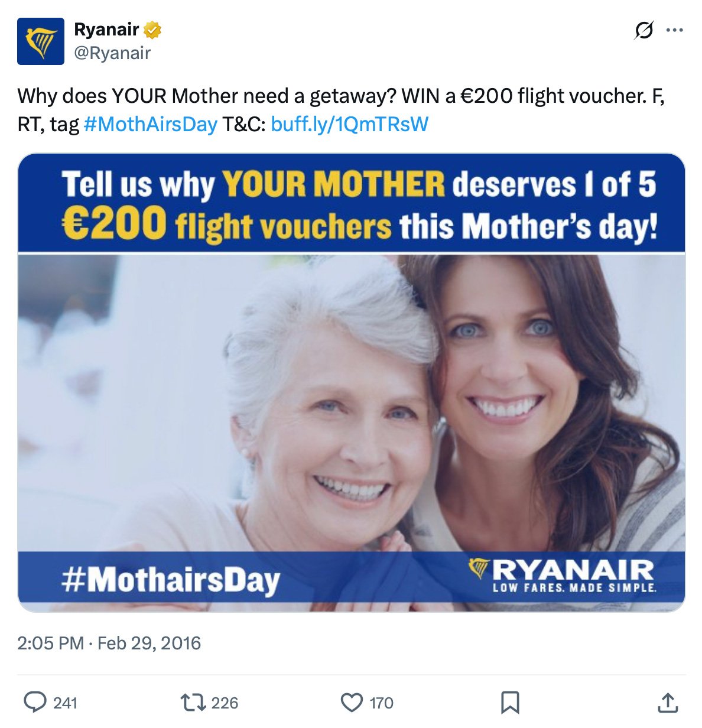Screen dimensions: 702x728
Task: Follow the buff.ly/1QmTRsW link
Action: [351, 124]
